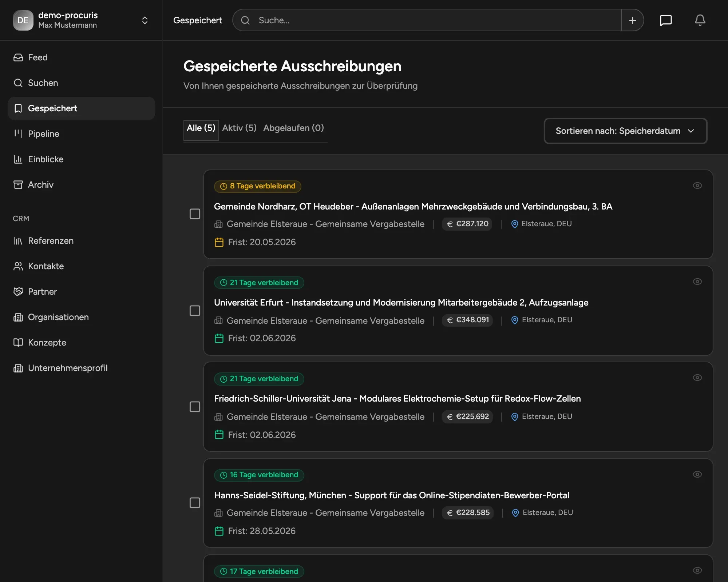Viewport: 728px width, 582px height.
Task: Click the €348.091 value chip
Action: coord(468,320)
